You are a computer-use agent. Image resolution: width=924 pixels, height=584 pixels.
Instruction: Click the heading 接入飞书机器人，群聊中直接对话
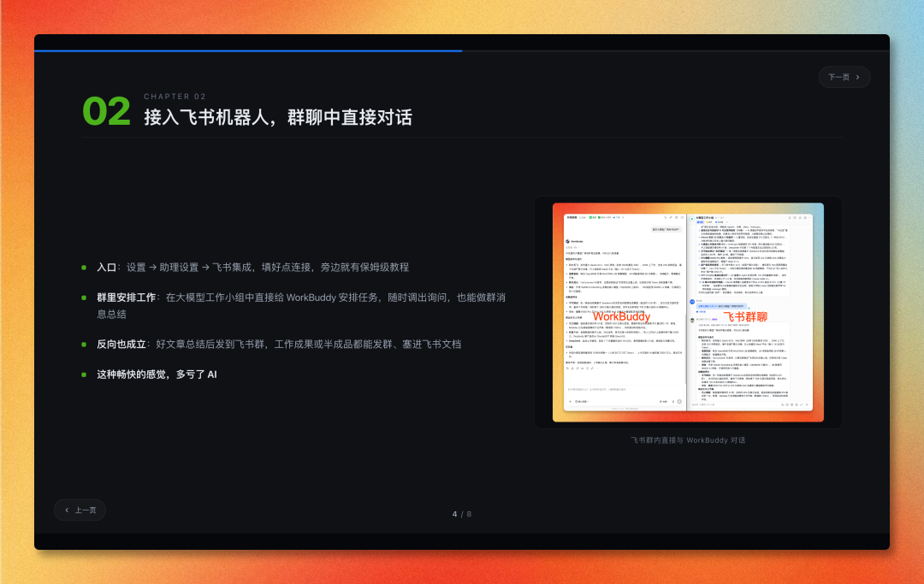pos(277,117)
